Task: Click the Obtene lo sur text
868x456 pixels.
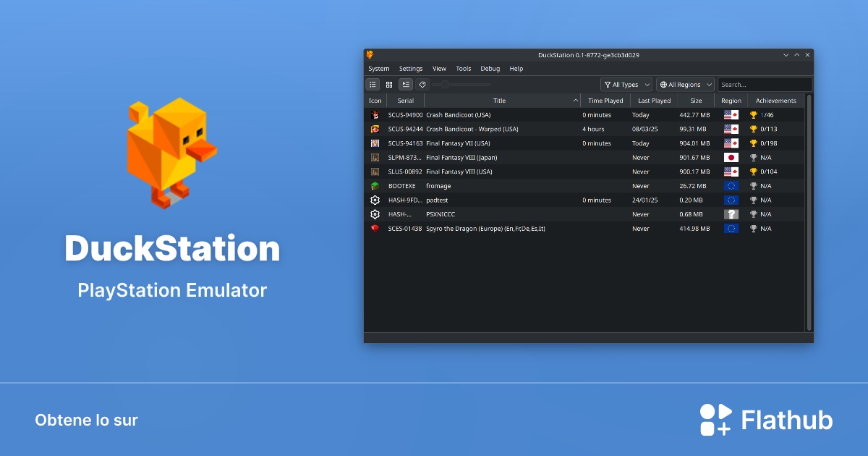Action: pos(86,420)
